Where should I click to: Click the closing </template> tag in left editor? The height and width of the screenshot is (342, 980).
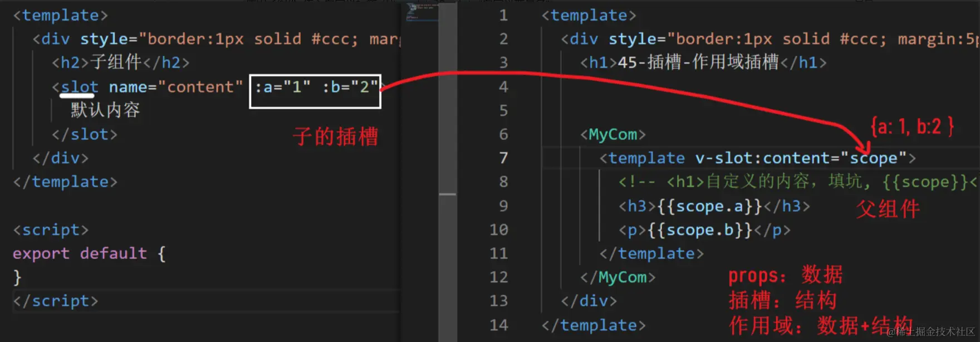65,182
